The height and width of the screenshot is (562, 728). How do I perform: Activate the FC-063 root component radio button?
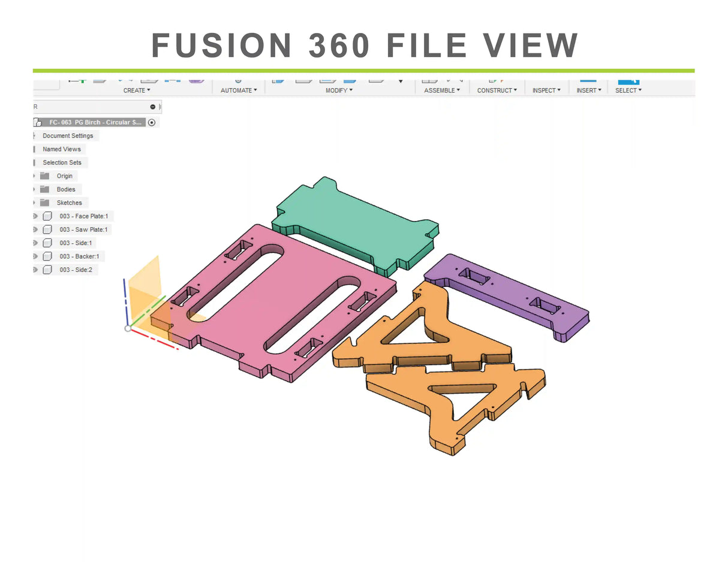coord(152,122)
